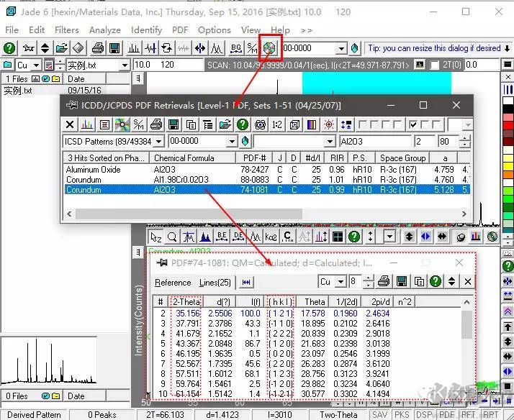Click the 1:2 icon in Retrievals toolbar
The width and height of the screenshot is (514, 420).
point(277,124)
